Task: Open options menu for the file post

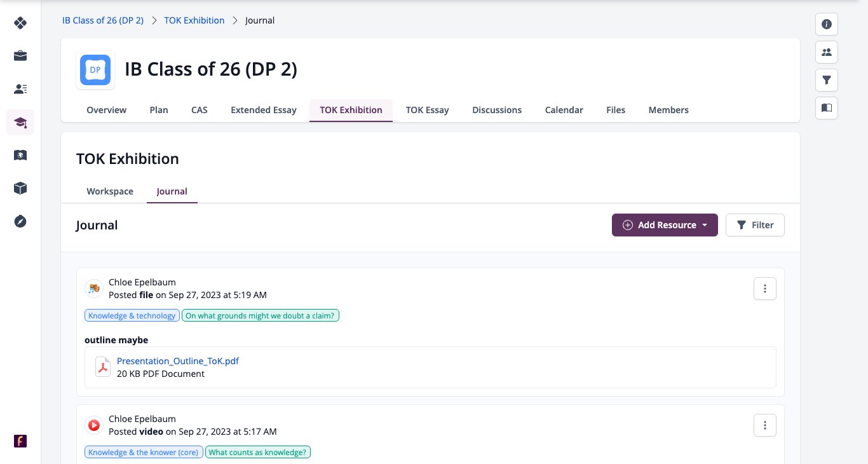Action: click(765, 289)
